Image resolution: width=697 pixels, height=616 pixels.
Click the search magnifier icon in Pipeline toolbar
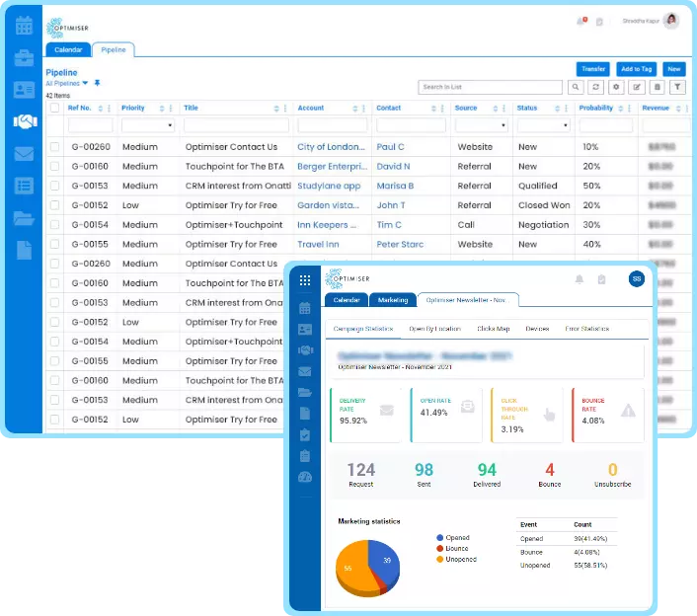(576, 87)
